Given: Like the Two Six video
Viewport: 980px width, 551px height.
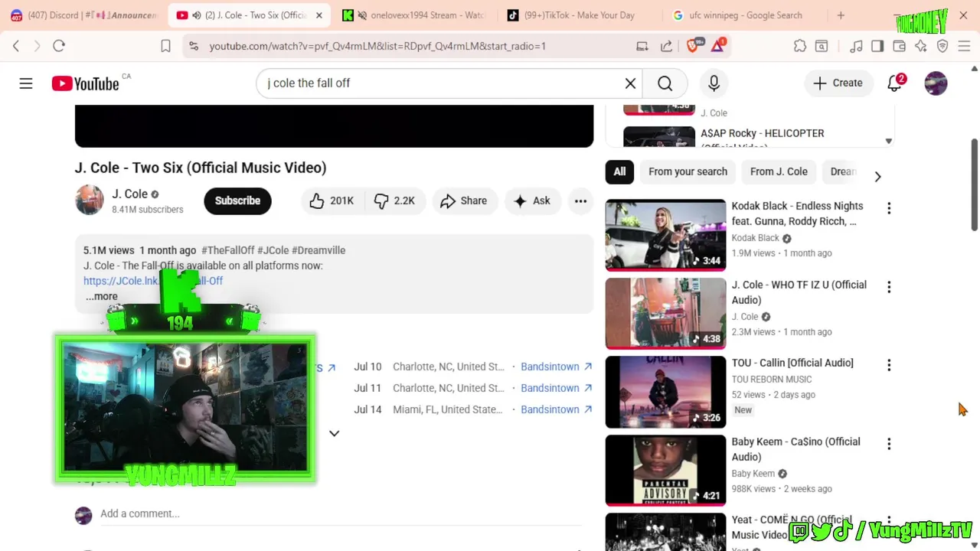Looking at the screenshot, I should point(332,201).
